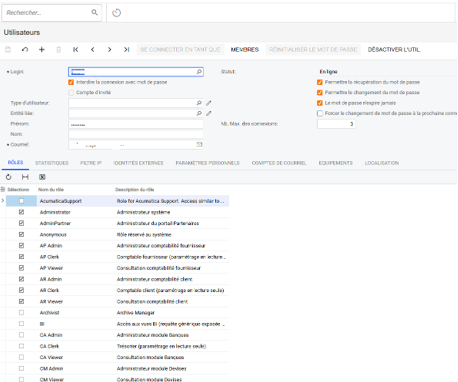Go to the previous user record
Screen dimensions: 458x382
pyautogui.click(x=92, y=50)
